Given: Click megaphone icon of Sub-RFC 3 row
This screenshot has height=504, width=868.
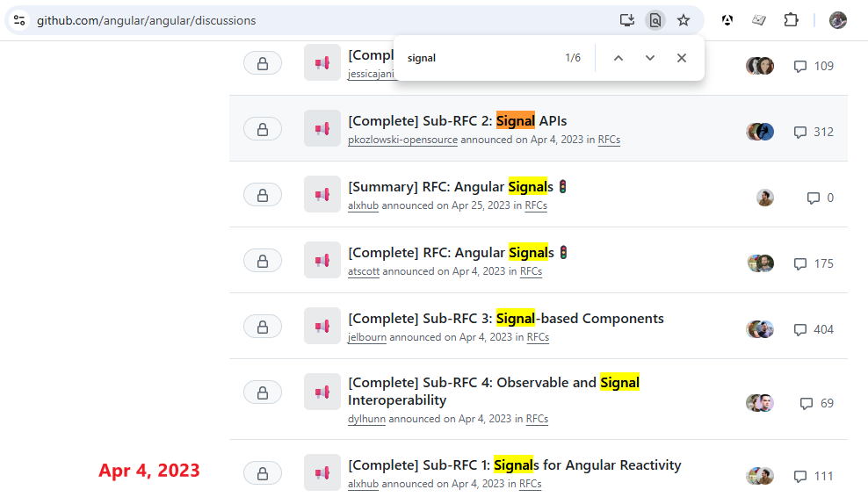Looking at the screenshot, I should click(322, 326).
